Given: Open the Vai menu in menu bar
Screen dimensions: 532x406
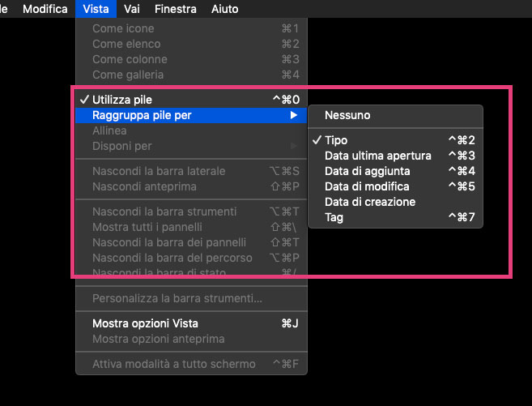Looking at the screenshot, I should click(x=130, y=9).
